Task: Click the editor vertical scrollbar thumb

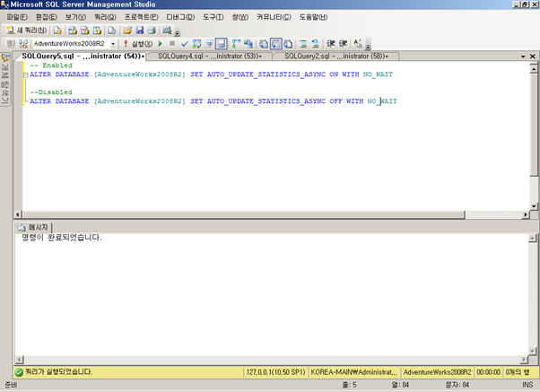Action: tap(534, 125)
